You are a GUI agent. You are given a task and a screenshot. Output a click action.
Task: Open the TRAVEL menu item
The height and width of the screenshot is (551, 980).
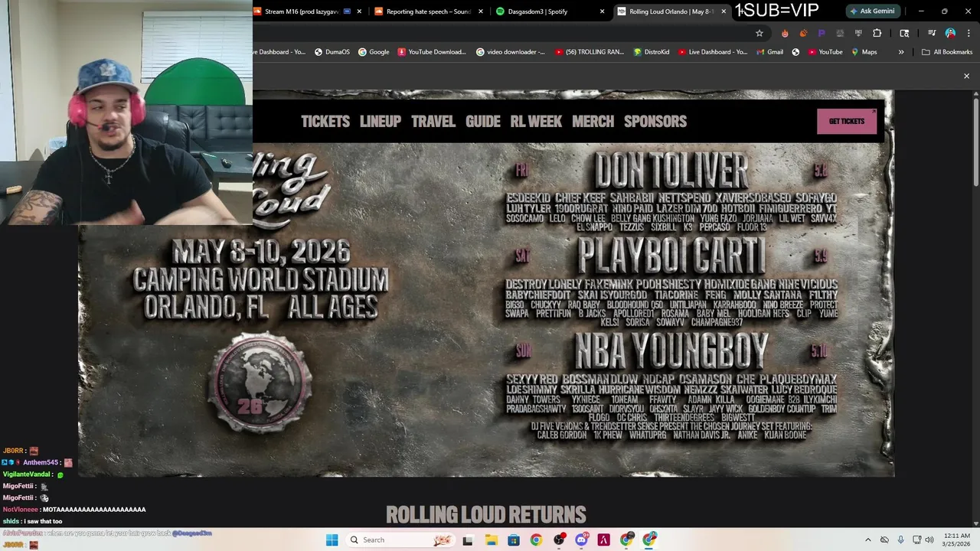433,121
